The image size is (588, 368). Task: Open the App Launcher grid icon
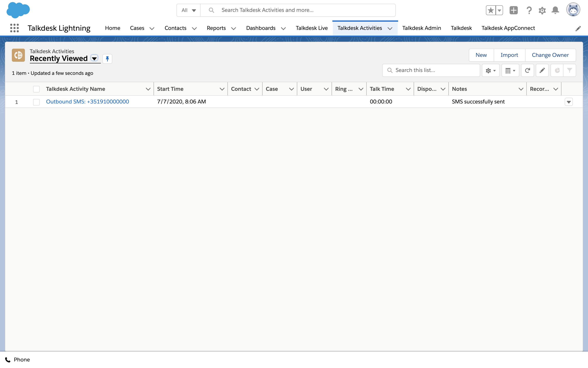click(x=14, y=28)
